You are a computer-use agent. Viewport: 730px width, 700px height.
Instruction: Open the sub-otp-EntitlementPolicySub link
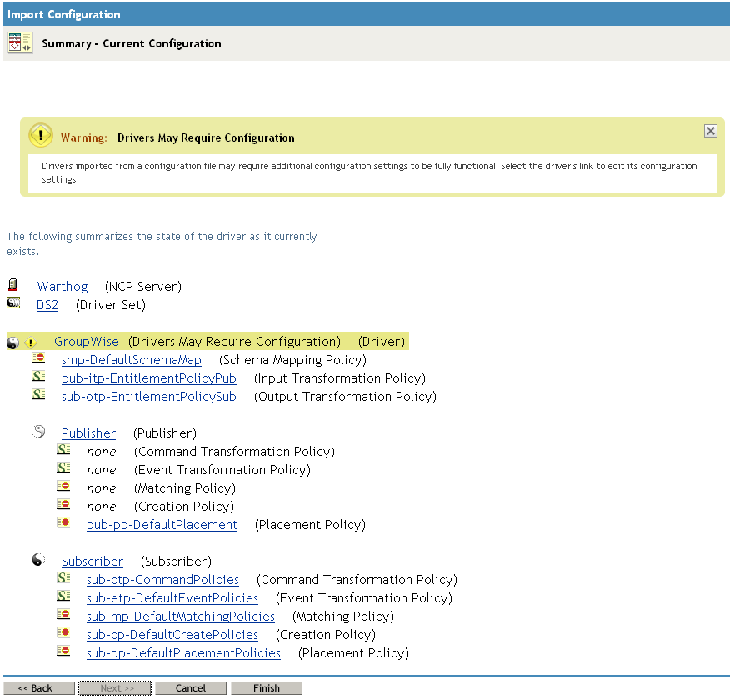149,397
